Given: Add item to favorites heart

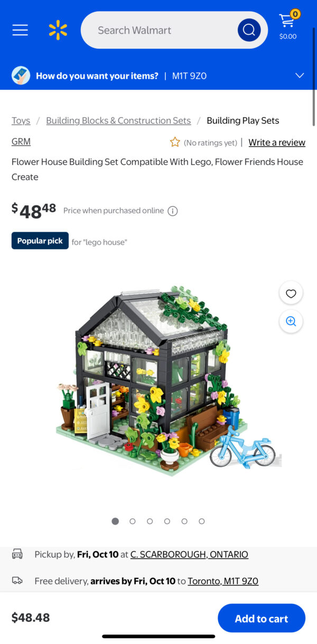Looking at the screenshot, I should pyautogui.click(x=291, y=293).
